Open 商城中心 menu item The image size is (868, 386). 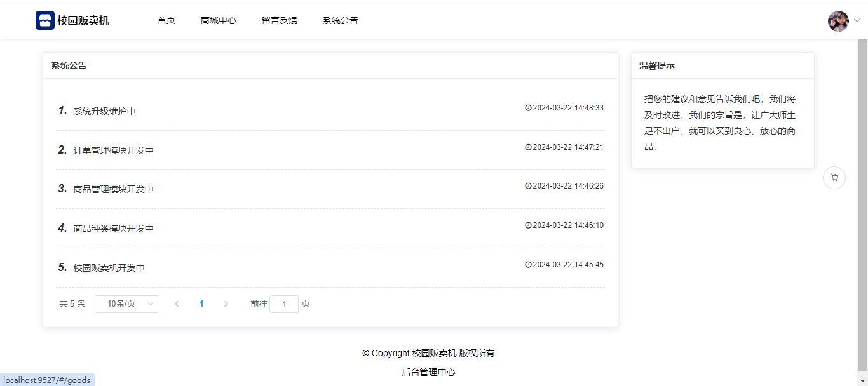pyautogui.click(x=219, y=20)
